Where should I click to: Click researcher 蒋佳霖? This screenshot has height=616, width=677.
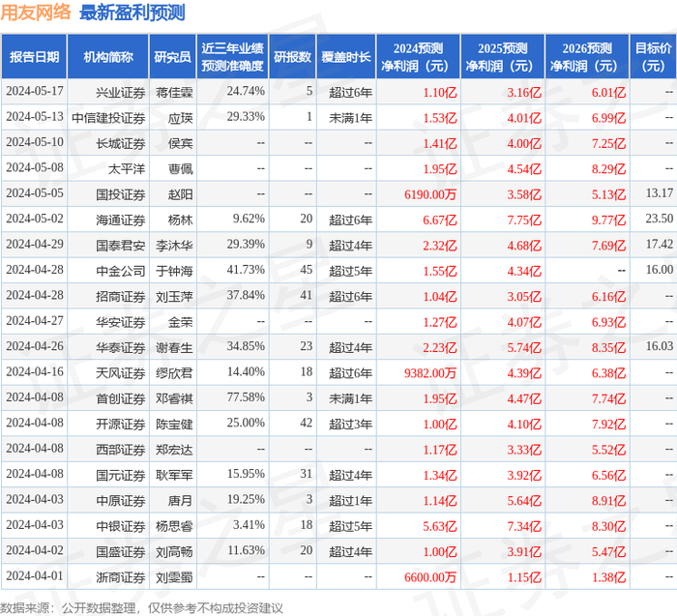[x=174, y=93]
